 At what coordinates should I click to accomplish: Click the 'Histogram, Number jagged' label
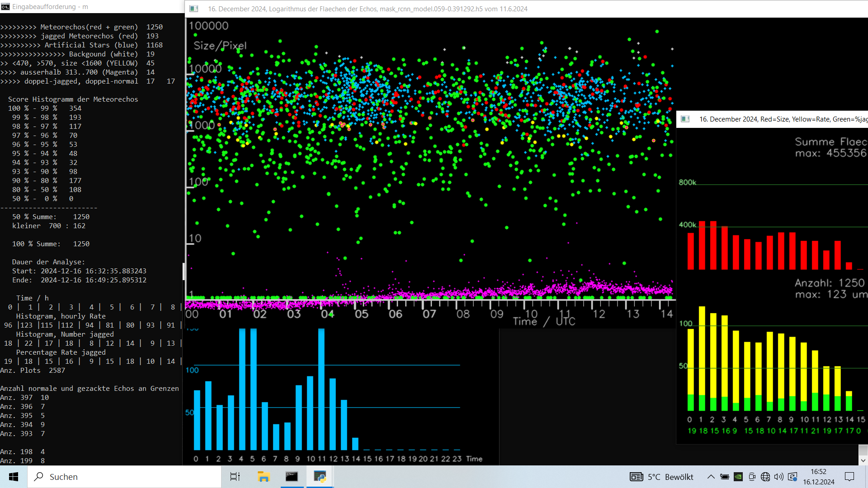coord(65,334)
